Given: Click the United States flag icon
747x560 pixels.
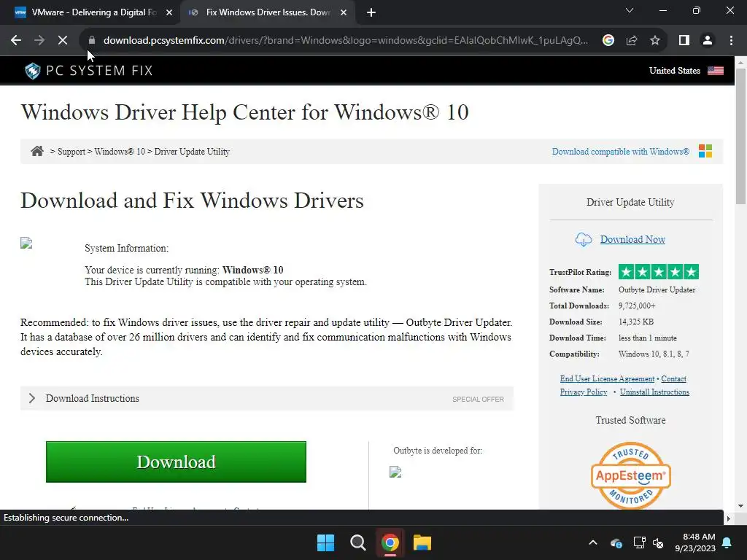Looking at the screenshot, I should click(x=716, y=71).
